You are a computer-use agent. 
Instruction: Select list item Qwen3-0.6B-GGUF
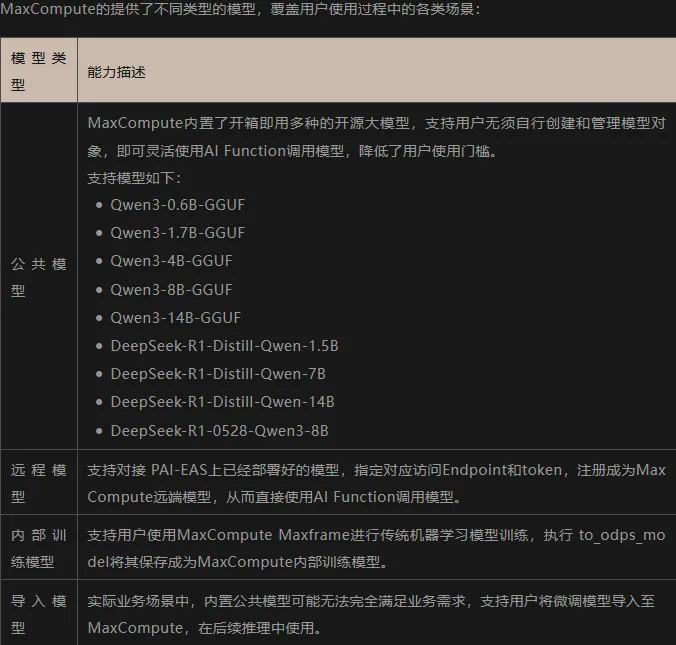click(177, 205)
